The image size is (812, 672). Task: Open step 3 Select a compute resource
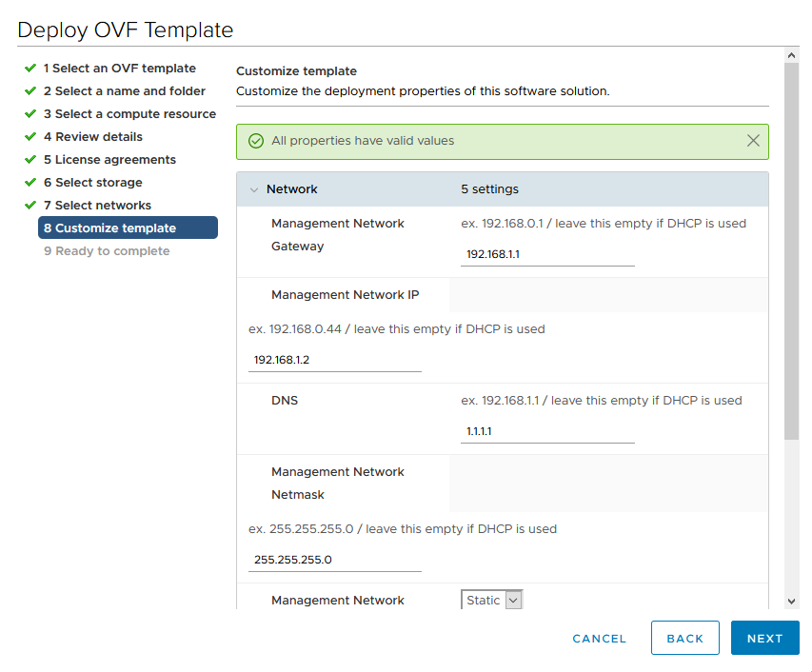click(x=129, y=114)
